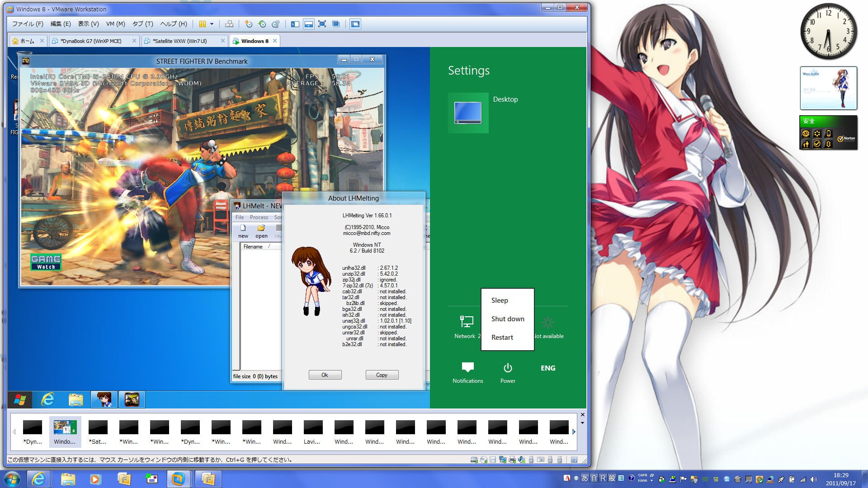Close the Windows 8 tab with its X
Viewport: 868px width, 488px height.
pos(275,41)
